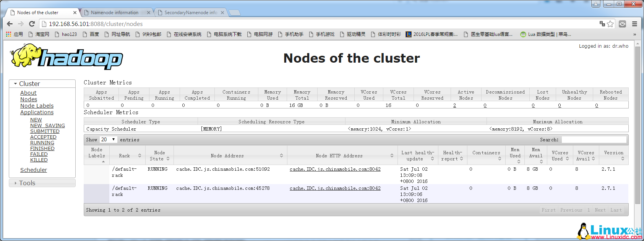Open the translate page icon
644x241 pixels.
tap(602, 24)
